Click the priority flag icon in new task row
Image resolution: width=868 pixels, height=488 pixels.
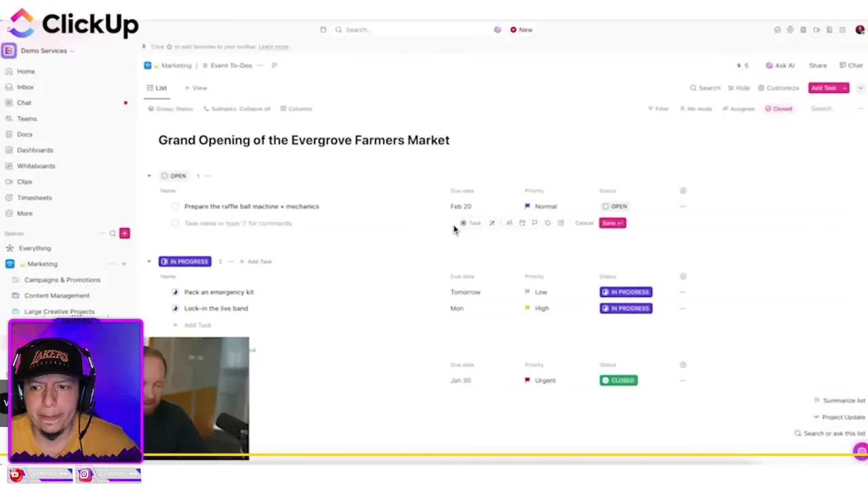click(534, 223)
